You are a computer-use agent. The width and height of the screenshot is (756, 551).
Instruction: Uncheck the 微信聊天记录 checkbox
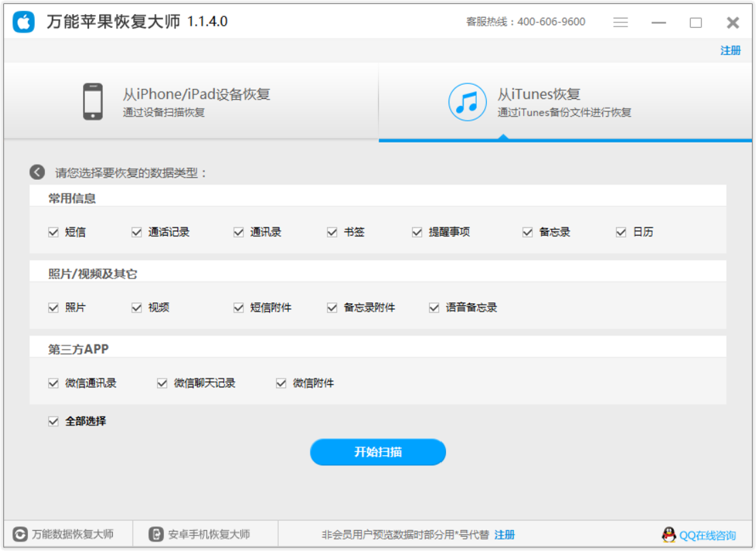click(x=162, y=383)
